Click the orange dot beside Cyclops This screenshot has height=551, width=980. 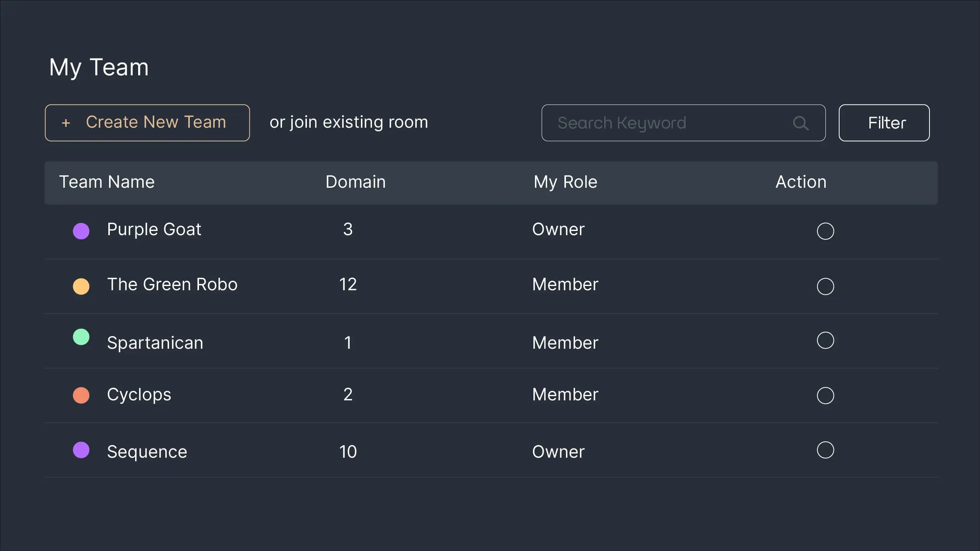81,395
